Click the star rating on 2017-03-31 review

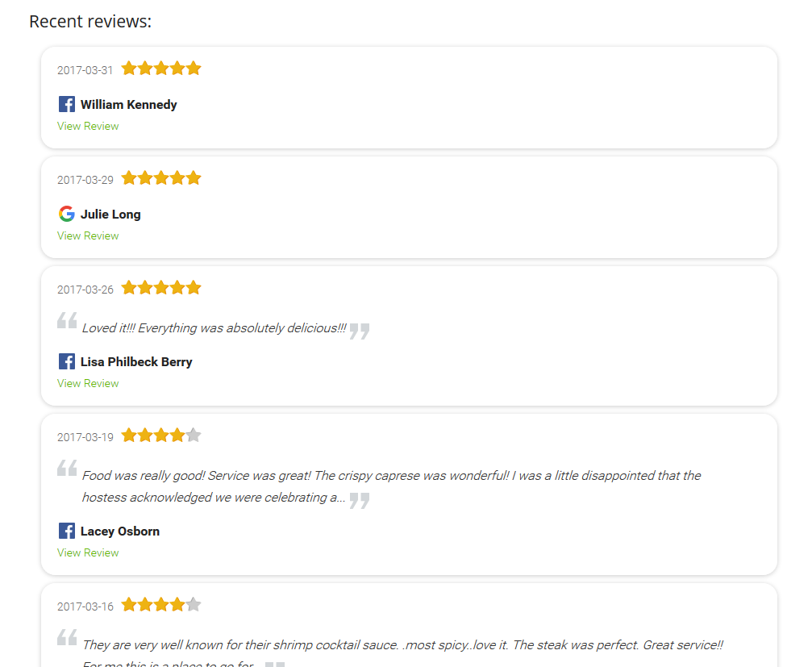click(x=161, y=69)
